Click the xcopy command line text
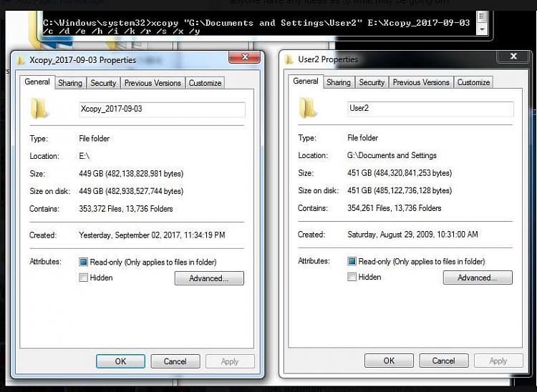 (256, 27)
